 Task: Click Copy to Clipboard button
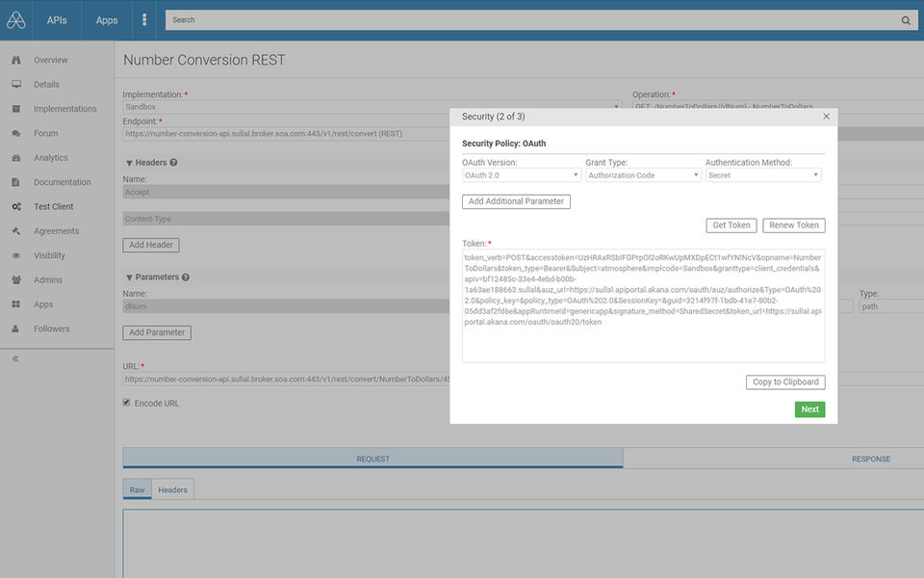pos(785,382)
